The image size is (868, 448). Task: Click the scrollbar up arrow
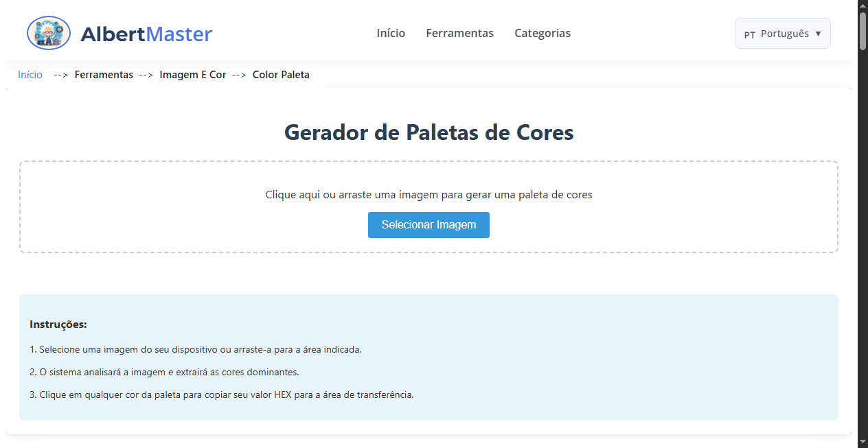pos(862,5)
